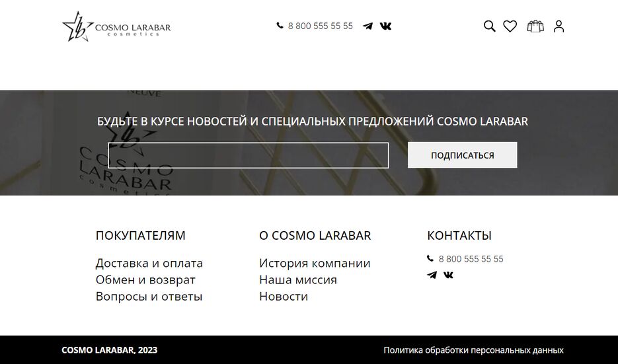The image size is (618, 364).
Task: Open the Новости link
Action: pos(283,296)
